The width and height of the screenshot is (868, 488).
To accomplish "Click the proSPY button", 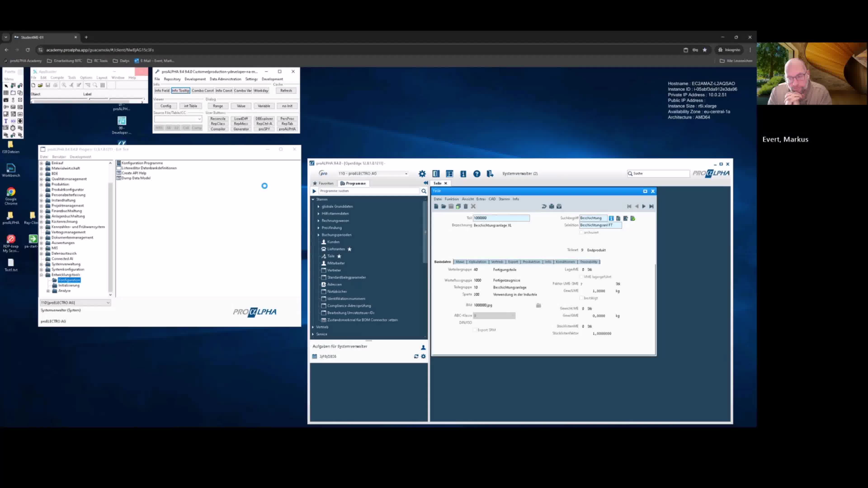I will [x=264, y=129].
